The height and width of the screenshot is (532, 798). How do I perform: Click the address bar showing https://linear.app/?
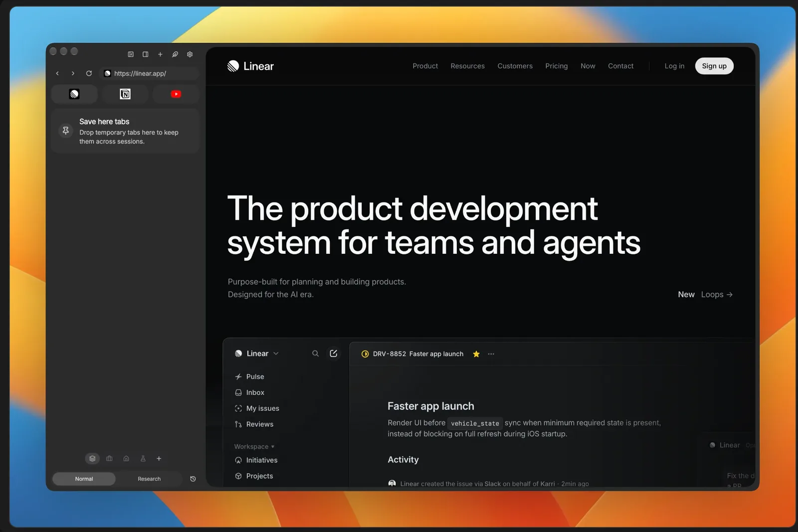tap(149, 73)
